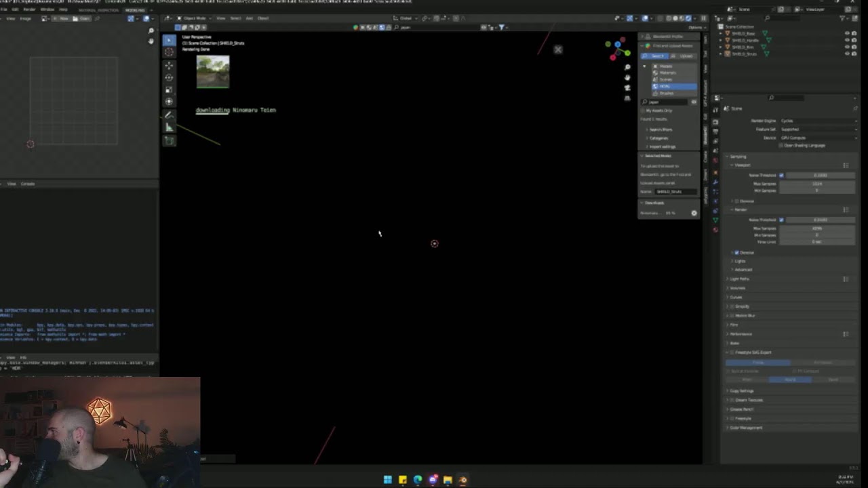Viewport: 868px width, 488px height.
Task: Open Feature Set dropdown showing Supported
Action: 818,129
